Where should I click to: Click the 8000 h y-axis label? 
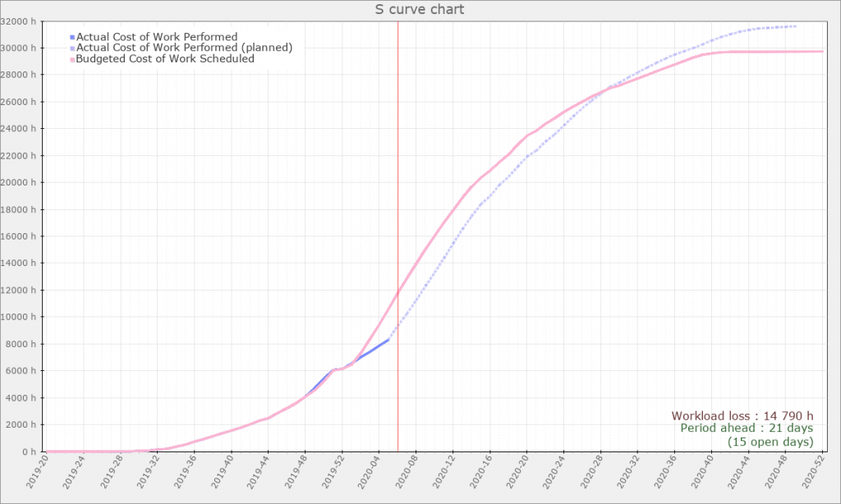[x=22, y=344]
